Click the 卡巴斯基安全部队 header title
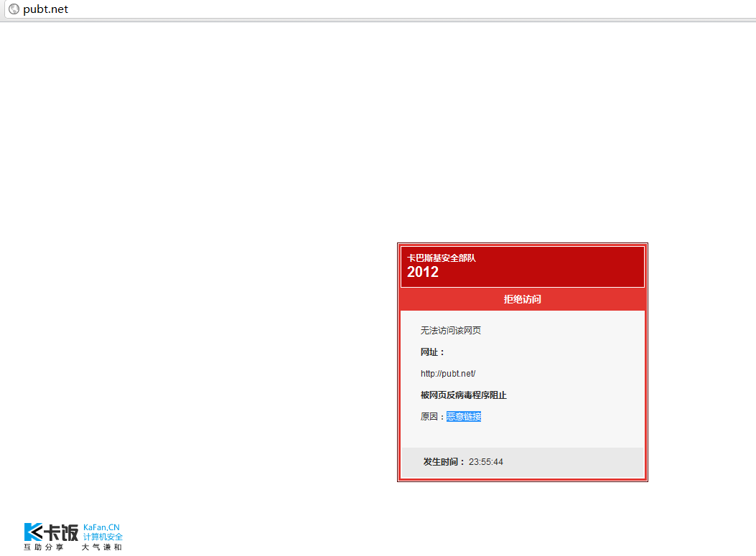The width and height of the screenshot is (756, 556). (x=442, y=258)
